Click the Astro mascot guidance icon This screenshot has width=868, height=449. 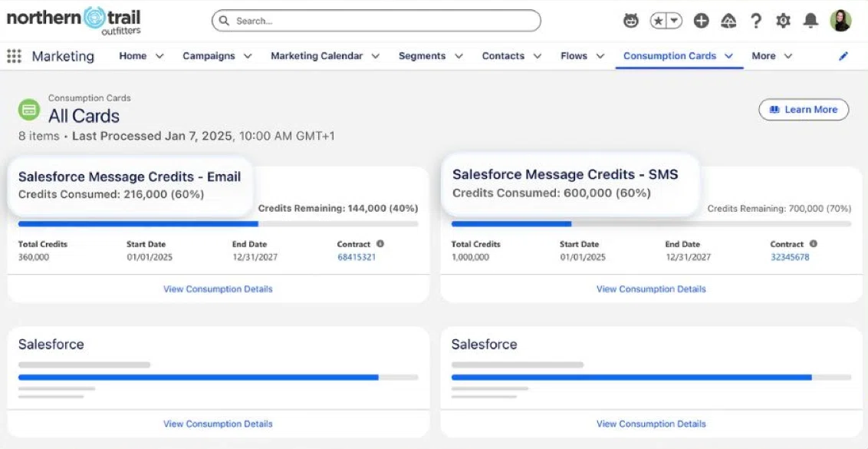pos(630,21)
